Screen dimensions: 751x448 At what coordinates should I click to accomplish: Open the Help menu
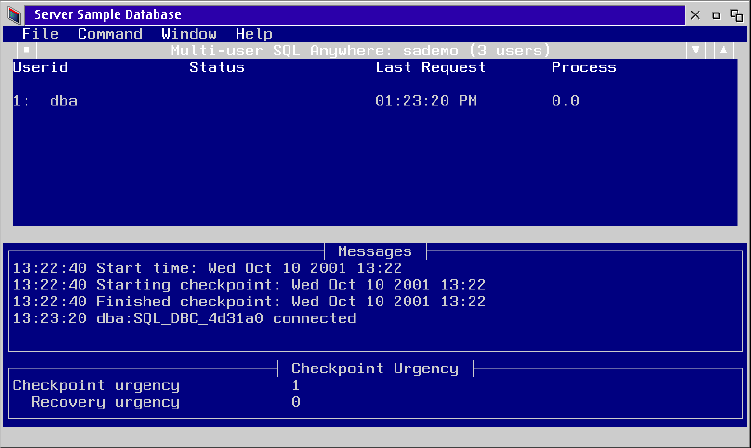point(254,34)
